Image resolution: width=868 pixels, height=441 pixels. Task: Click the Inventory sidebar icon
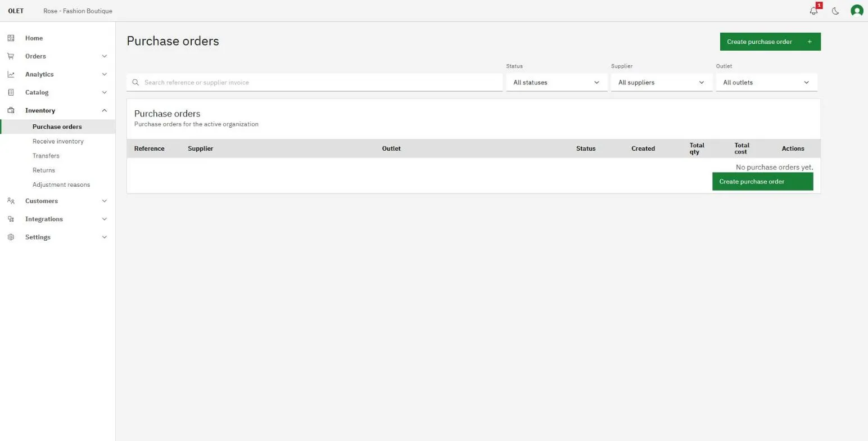11,110
